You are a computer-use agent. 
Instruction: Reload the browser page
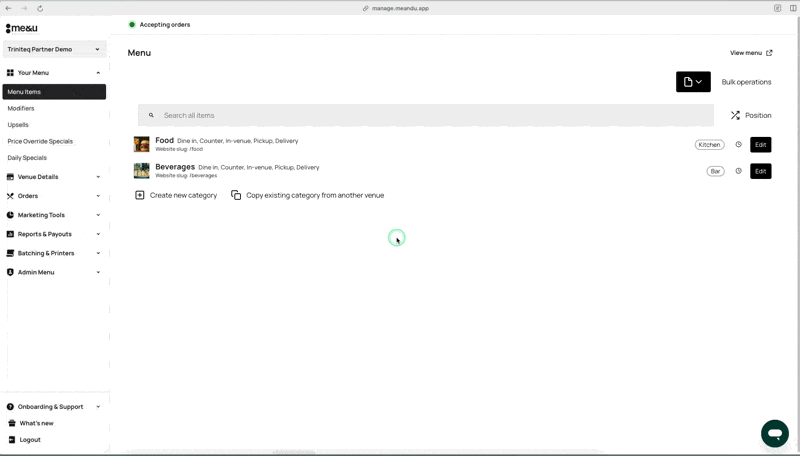pyautogui.click(x=40, y=8)
